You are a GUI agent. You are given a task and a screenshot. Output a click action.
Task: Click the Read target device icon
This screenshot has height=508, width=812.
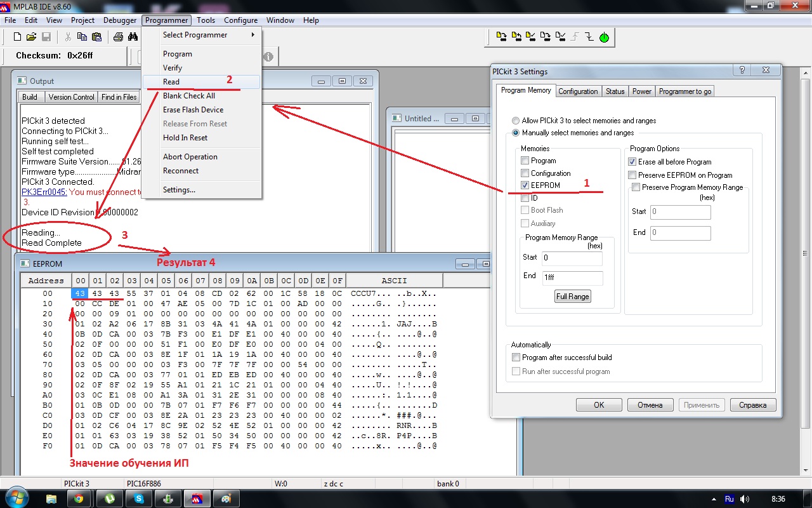tap(516, 37)
